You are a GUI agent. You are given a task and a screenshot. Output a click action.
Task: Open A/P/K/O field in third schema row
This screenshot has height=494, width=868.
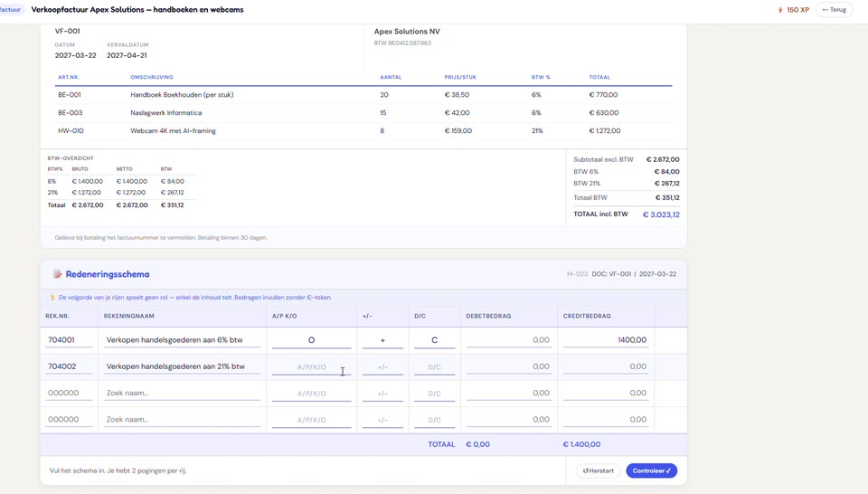[311, 394]
